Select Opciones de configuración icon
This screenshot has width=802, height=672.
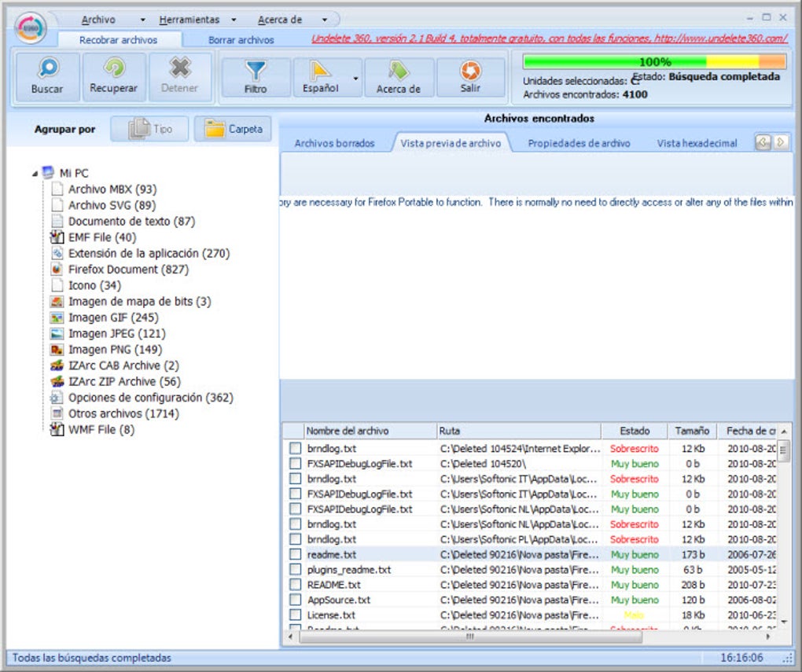coord(57,398)
